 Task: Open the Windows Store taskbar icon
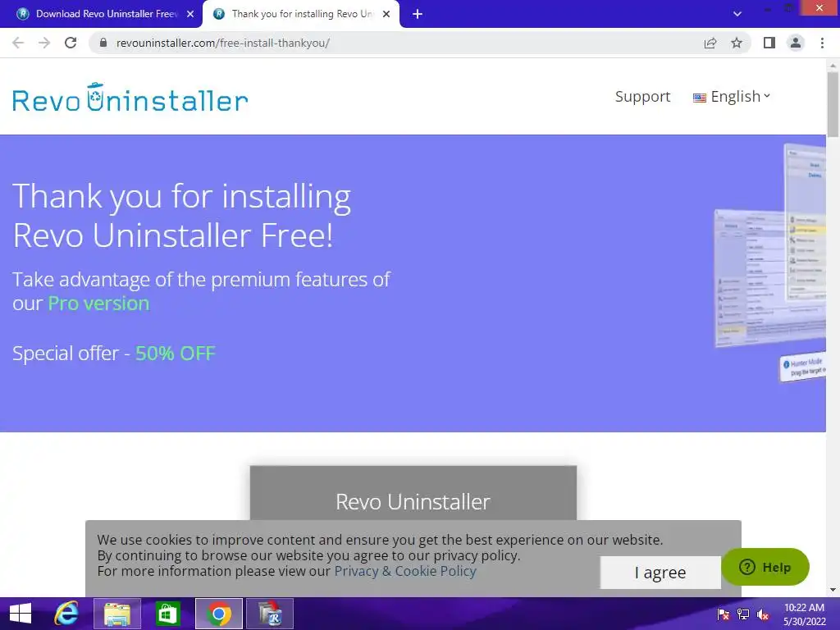pyautogui.click(x=167, y=614)
